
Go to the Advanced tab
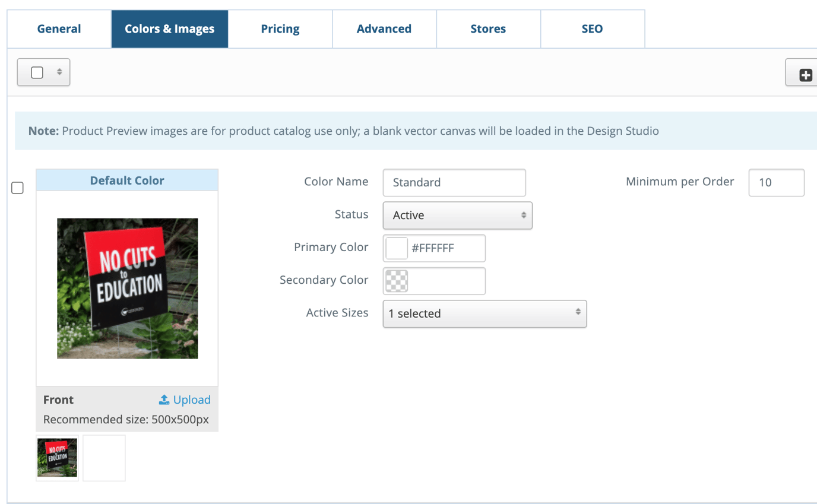pyautogui.click(x=384, y=29)
